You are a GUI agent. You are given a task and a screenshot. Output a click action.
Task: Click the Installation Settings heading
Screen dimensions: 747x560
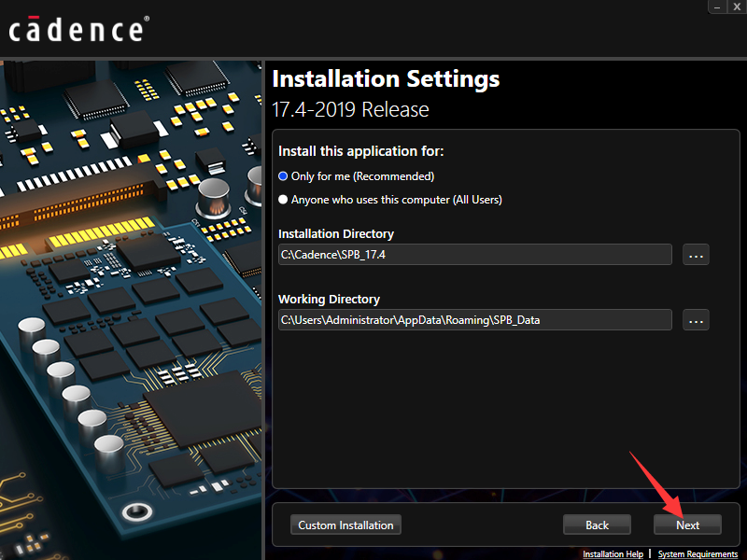(x=386, y=78)
